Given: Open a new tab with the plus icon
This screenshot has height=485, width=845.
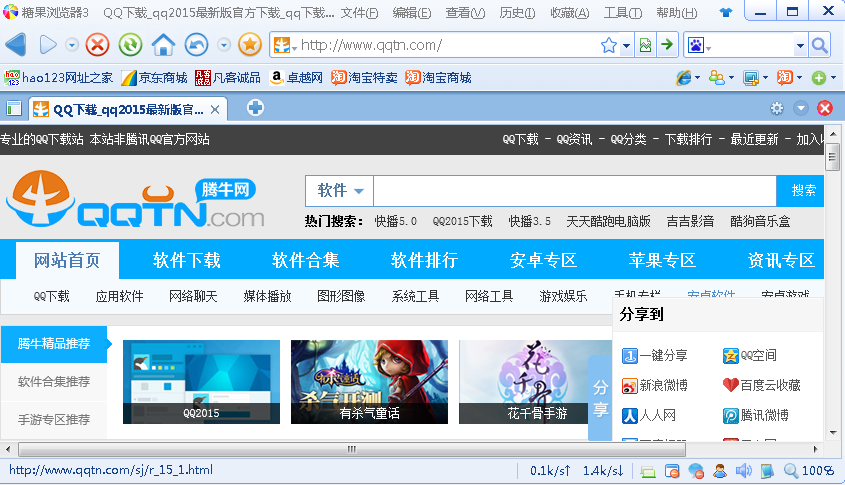Looking at the screenshot, I should coord(256,108).
